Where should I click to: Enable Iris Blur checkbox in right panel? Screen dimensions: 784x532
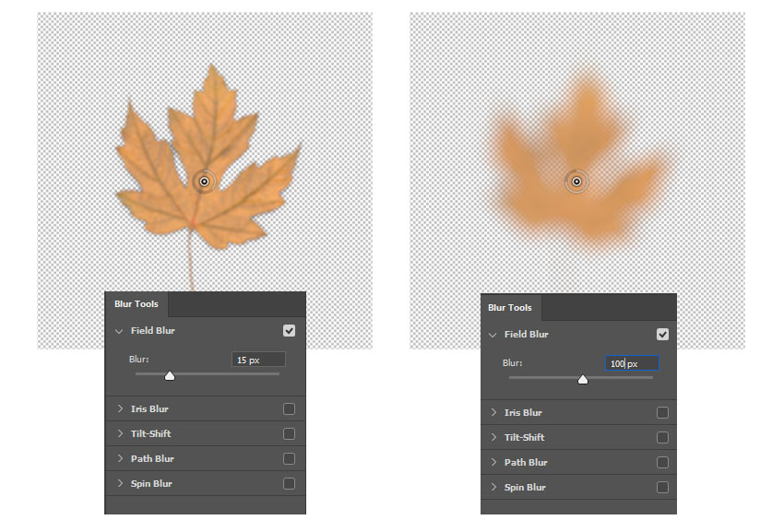[662, 412]
